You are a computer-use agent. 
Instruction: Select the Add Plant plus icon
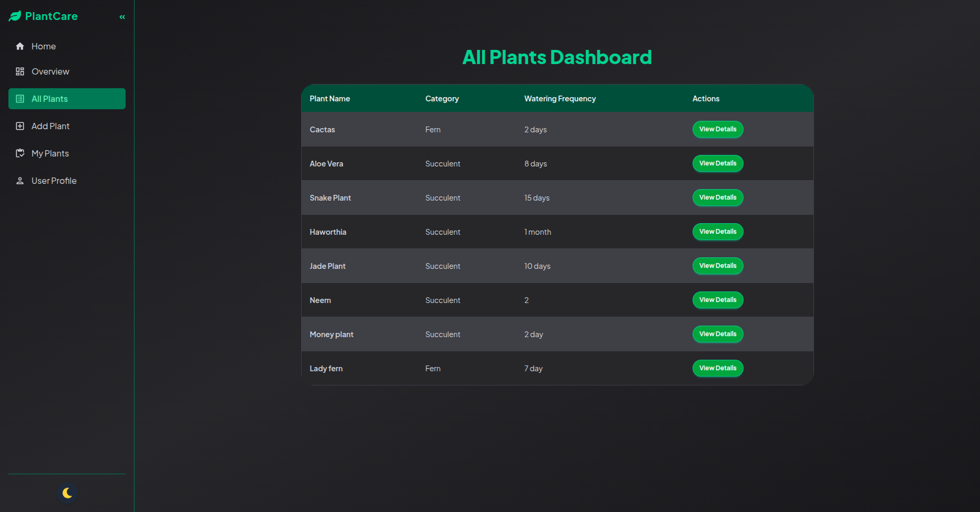coord(20,126)
